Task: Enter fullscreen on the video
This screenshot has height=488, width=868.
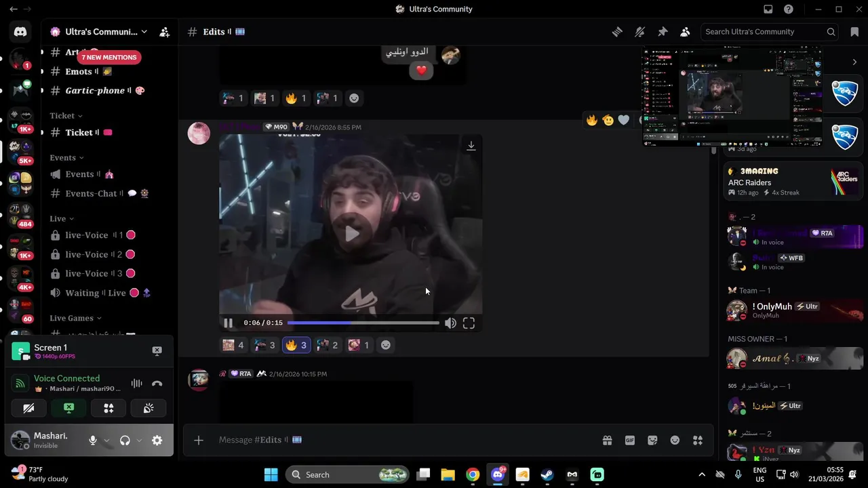Action: 469,323
